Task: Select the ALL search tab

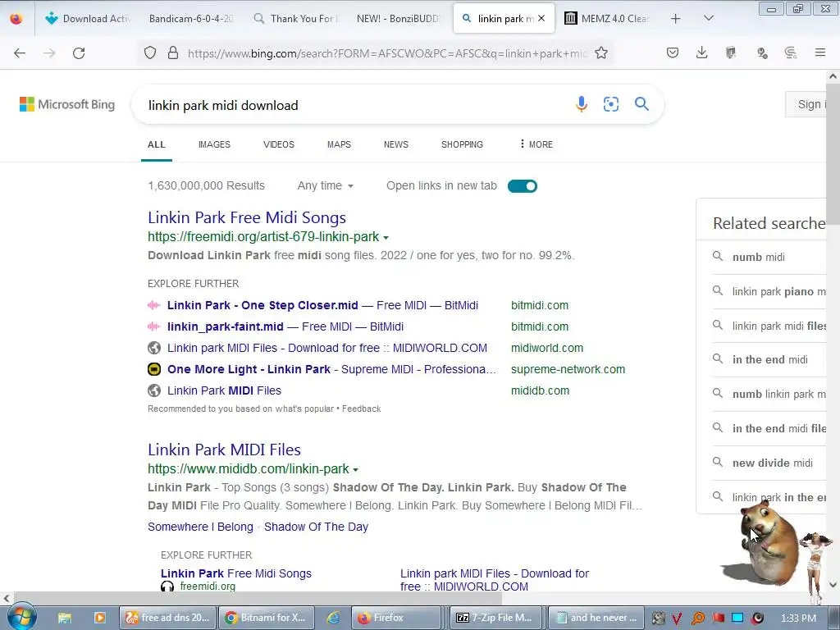Action: (x=157, y=144)
